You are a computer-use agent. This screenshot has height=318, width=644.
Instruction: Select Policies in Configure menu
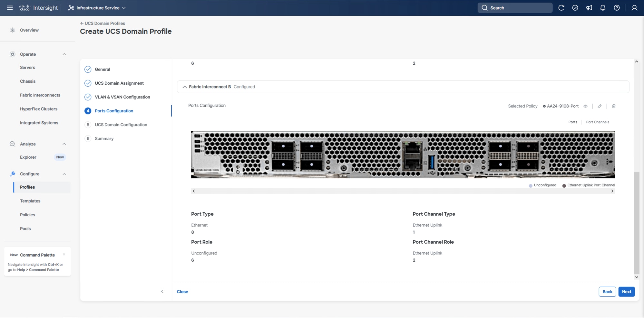pyautogui.click(x=27, y=215)
